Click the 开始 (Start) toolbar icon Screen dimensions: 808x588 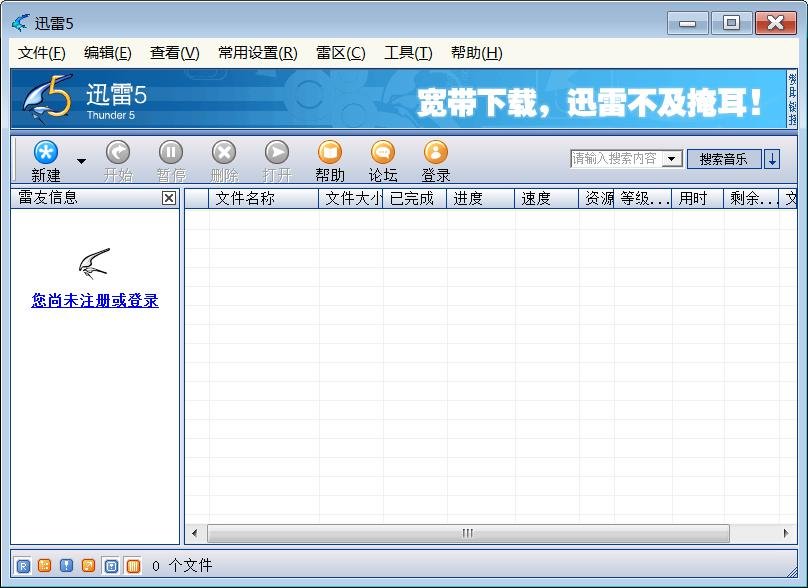coord(118,152)
